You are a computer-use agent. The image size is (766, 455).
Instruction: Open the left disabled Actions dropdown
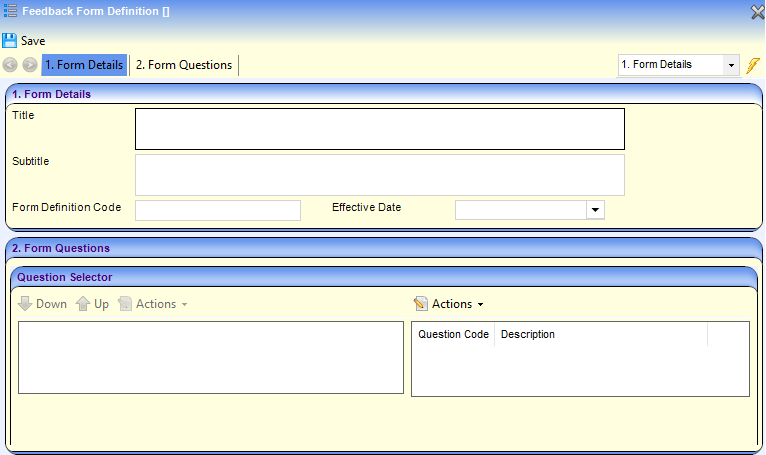153,304
